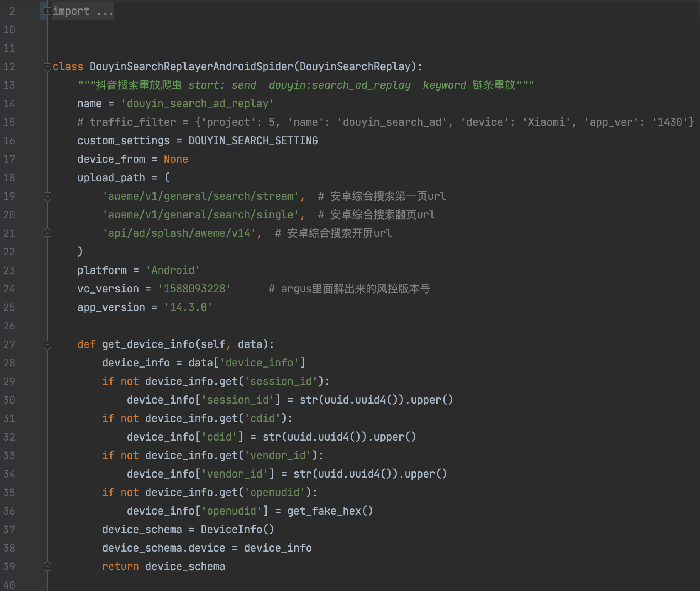This screenshot has height=591, width=700.
Task: Click device_from variable name
Action: pos(111,159)
